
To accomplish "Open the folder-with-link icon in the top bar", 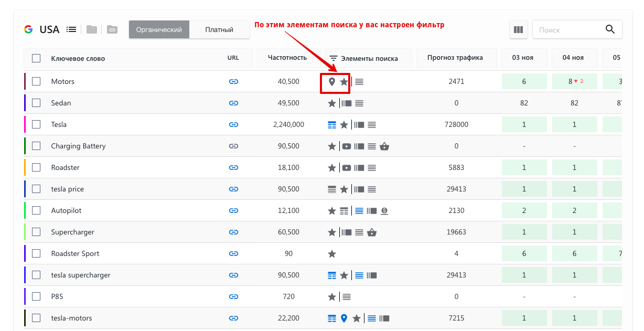I will pyautogui.click(x=112, y=29).
